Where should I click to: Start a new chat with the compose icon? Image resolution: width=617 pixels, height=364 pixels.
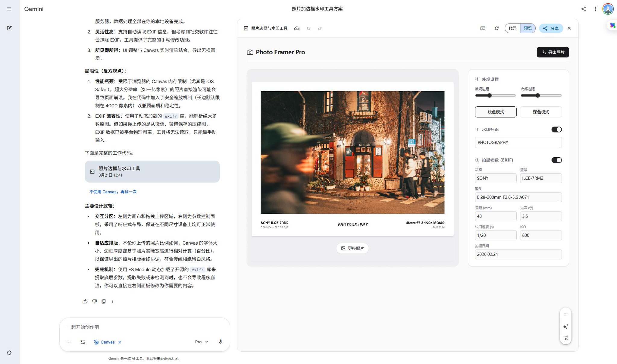(9, 28)
